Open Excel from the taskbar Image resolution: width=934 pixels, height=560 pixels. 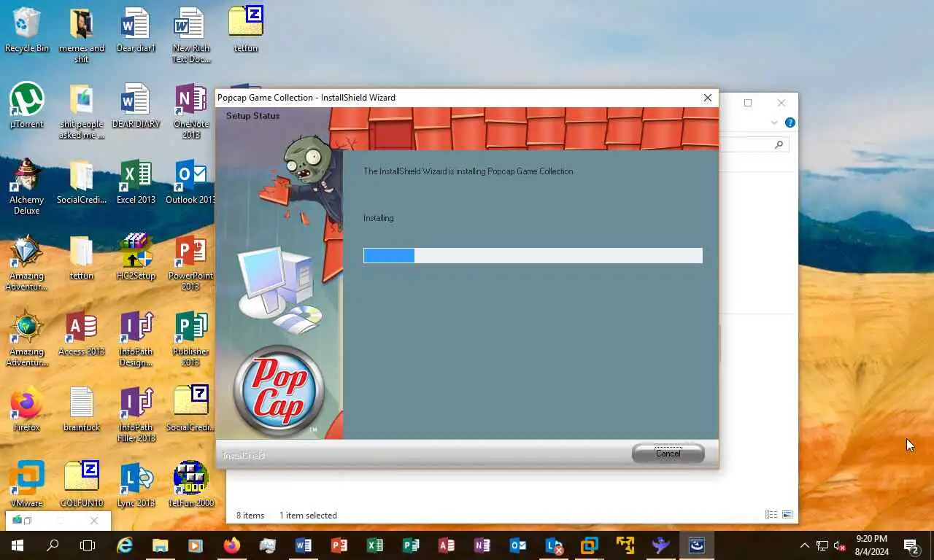(375, 545)
